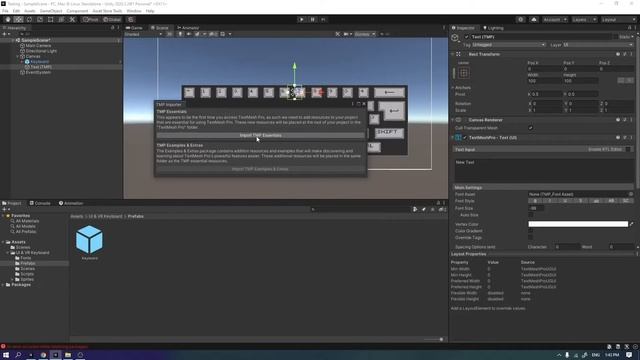Screen dimensions: 640x360
Task: Collapse the SampleScene tree node
Action: click(x=13, y=40)
